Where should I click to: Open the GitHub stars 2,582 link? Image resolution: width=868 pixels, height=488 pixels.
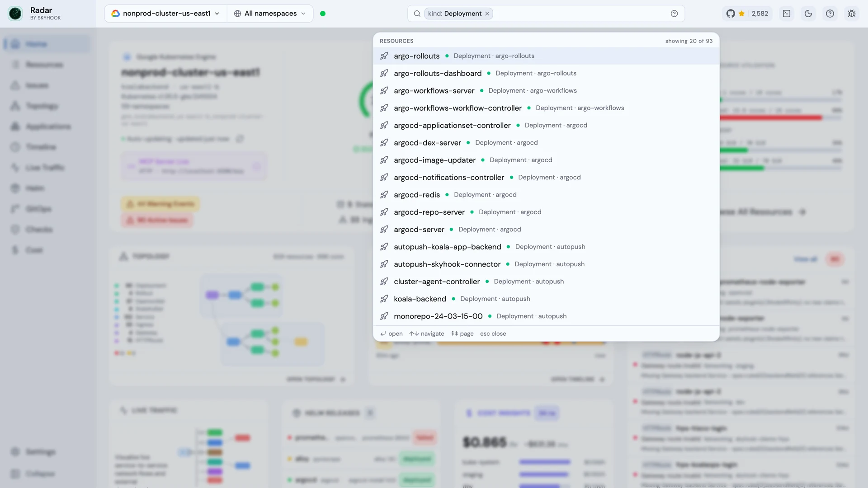747,14
